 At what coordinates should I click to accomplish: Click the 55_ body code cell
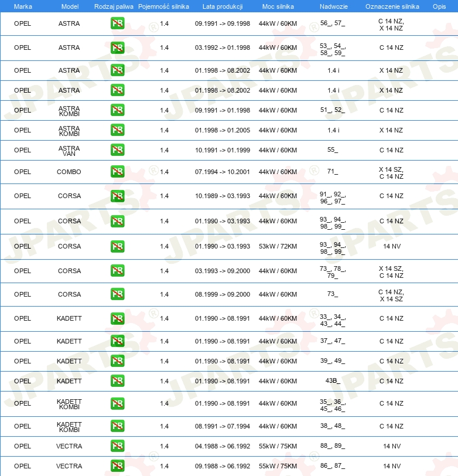pos(333,149)
